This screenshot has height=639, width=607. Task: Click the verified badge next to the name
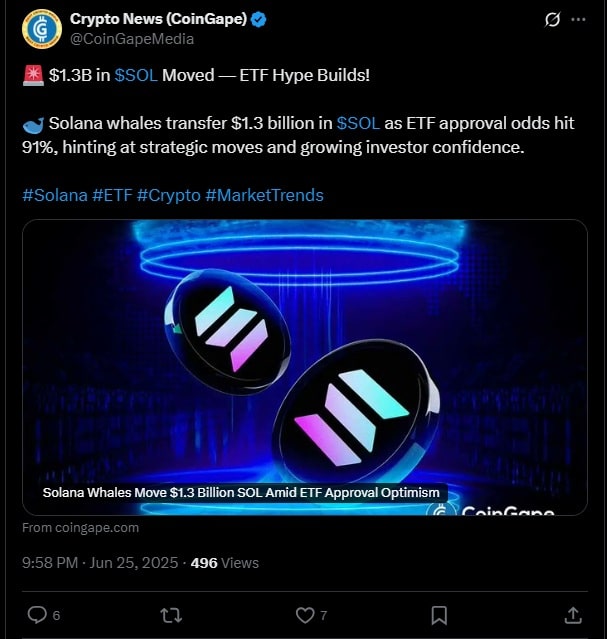(257, 19)
